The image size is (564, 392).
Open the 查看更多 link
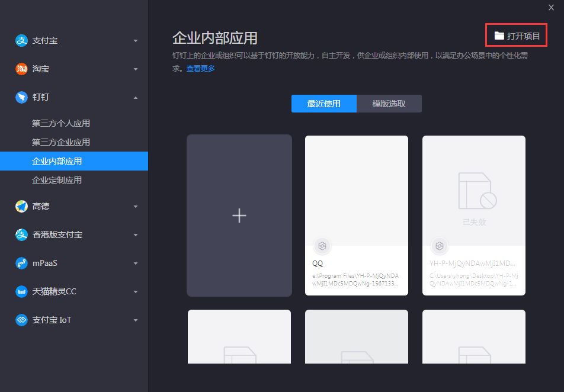click(x=201, y=69)
